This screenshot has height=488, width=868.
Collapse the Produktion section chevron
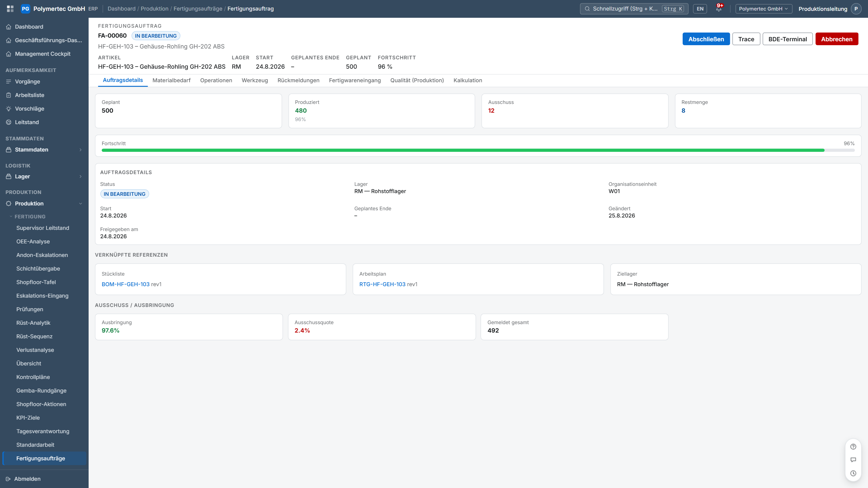[x=80, y=203]
